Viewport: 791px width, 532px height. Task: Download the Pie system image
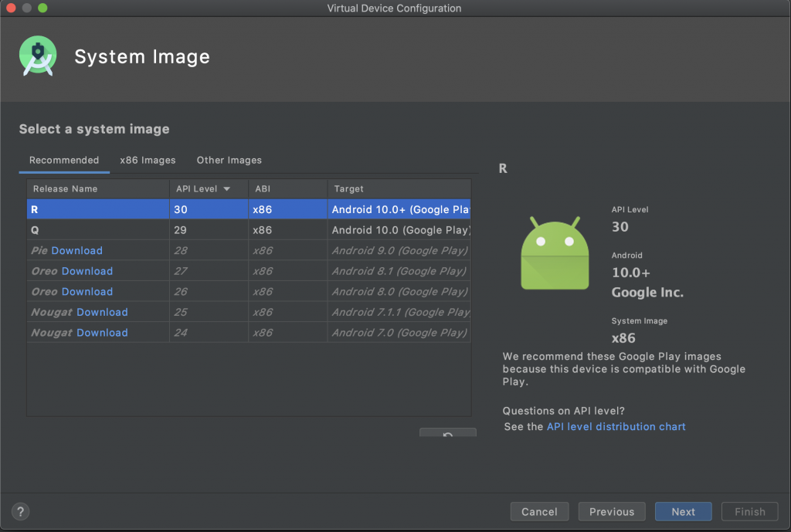(x=76, y=251)
